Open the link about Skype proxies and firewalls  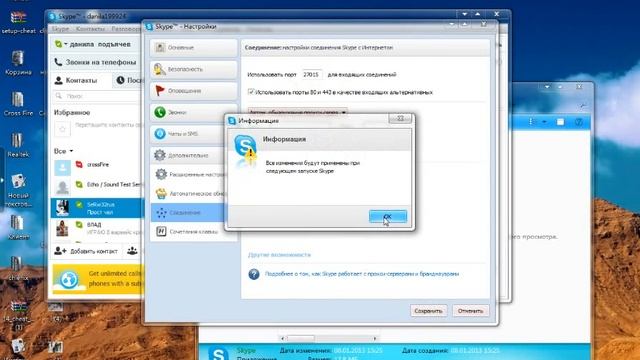coord(362,274)
